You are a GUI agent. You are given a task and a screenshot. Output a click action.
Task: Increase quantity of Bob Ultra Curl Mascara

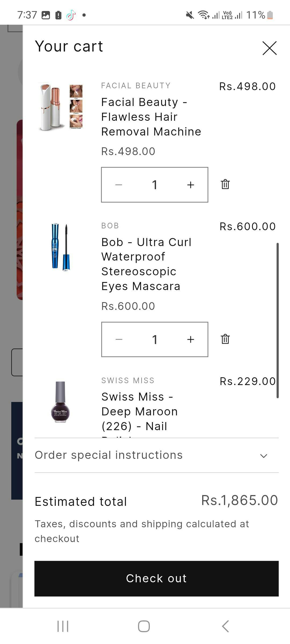click(191, 339)
